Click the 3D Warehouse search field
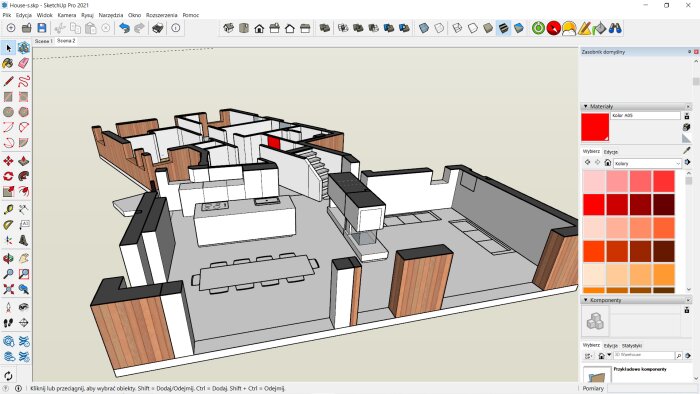 point(643,355)
